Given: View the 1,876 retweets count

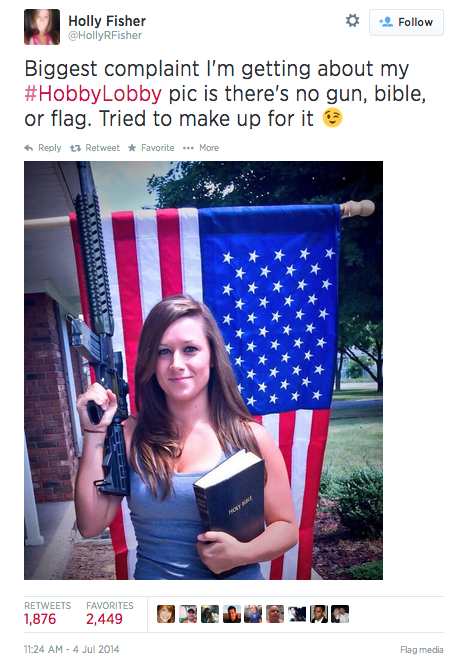Looking at the screenshot, I should click(40, 619).
